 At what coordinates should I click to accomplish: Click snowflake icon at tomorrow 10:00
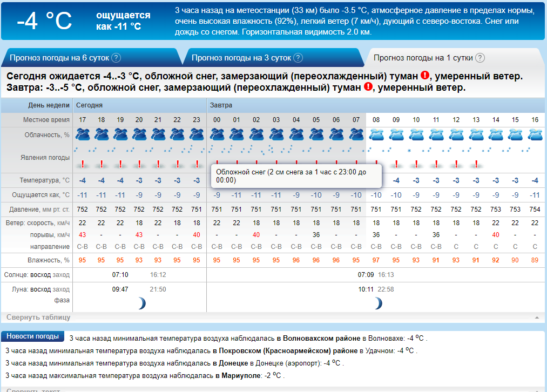[409, 151]
